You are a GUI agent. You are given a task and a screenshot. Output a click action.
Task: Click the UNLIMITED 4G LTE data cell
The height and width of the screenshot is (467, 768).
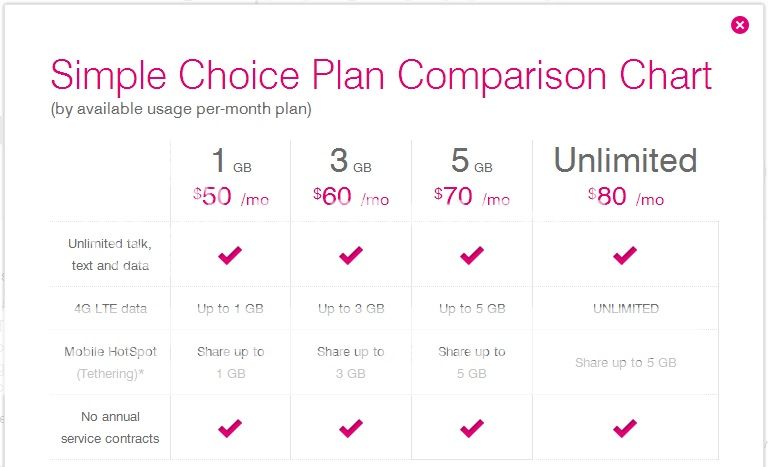(x=625, y=309)
